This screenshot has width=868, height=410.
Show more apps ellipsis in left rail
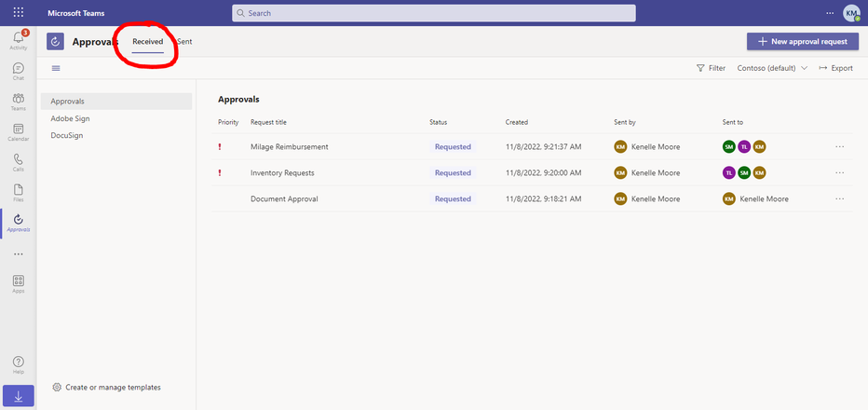tap(19, 254)
